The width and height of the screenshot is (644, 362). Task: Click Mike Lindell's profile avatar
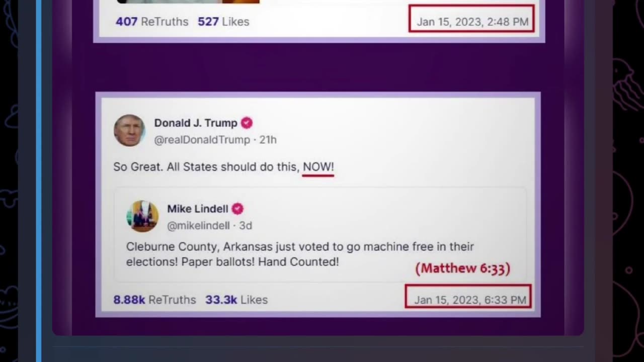(x=142, y=216)
